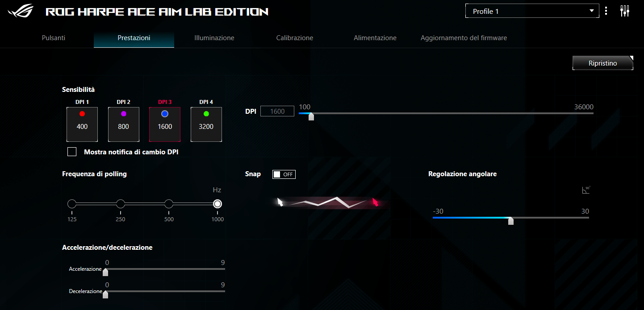Set polling rate to 125 Hz

pos(72,204)
